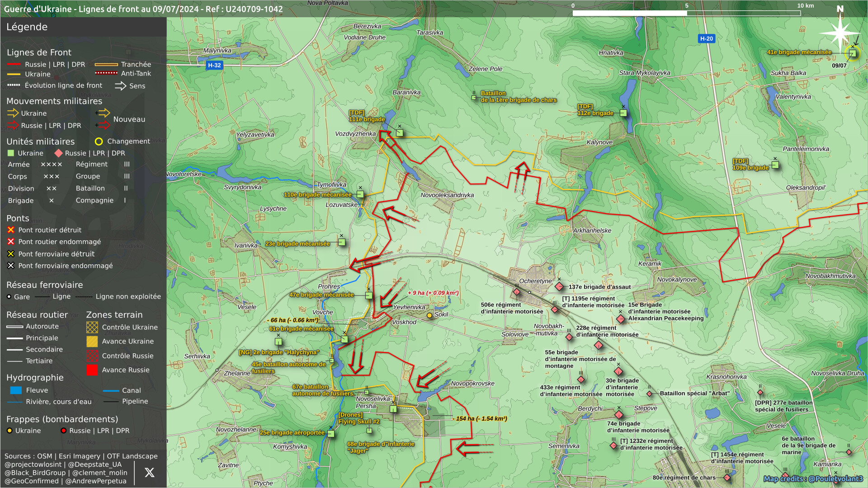
Task: Click the 109e brigade green square marker
Action: (x=775, y=165)
